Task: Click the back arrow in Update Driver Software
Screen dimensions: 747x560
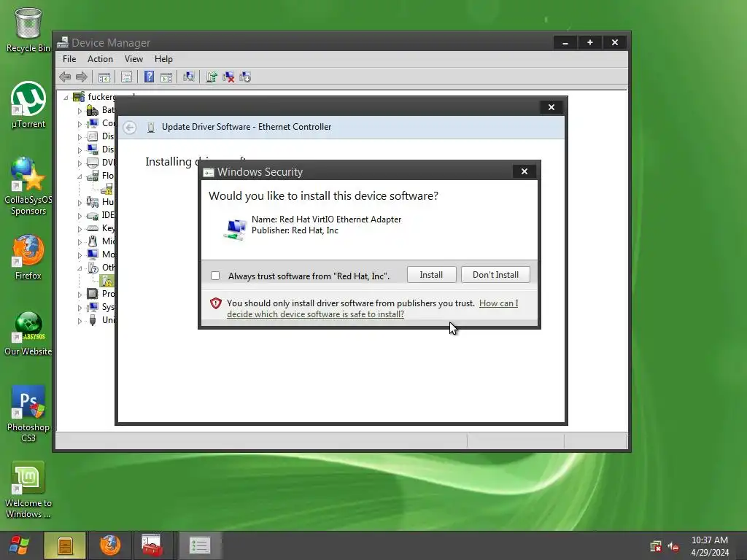Action: (130, 128)
